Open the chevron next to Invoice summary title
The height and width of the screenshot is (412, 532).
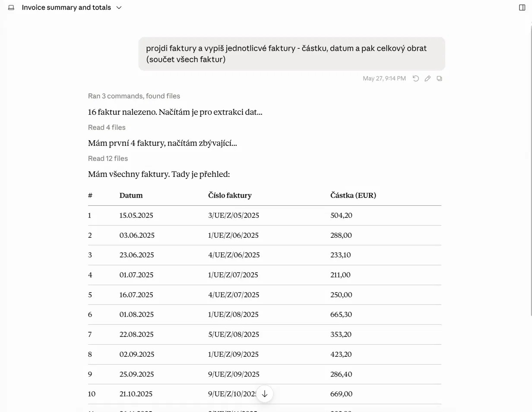(x=119, y=8)
